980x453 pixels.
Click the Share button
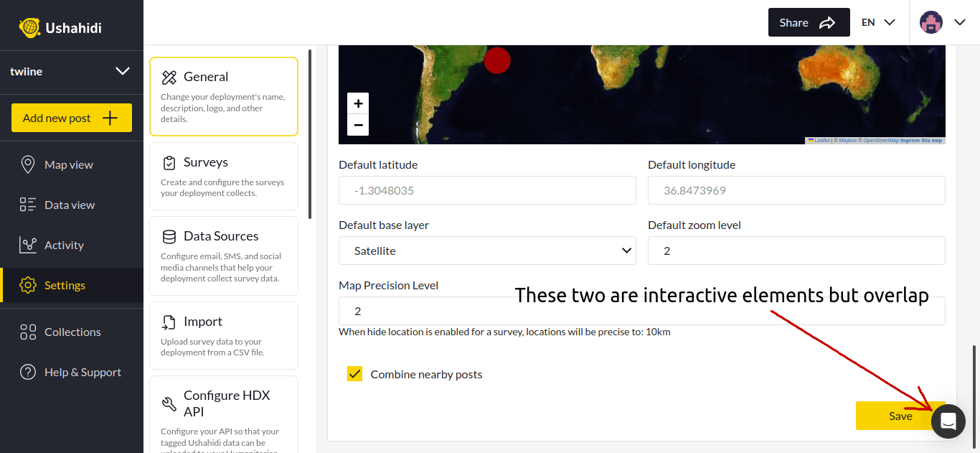coord(809,22)
